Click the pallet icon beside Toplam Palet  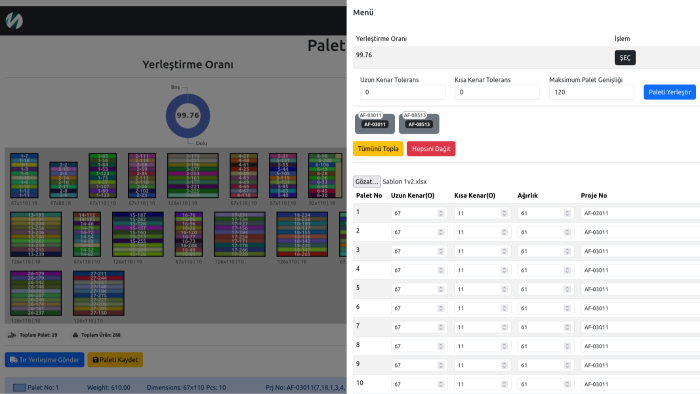(x=12, y=335)
